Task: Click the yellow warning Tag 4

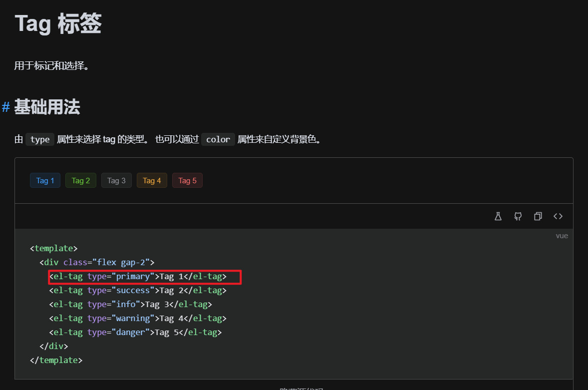Action: coord(151,180)
